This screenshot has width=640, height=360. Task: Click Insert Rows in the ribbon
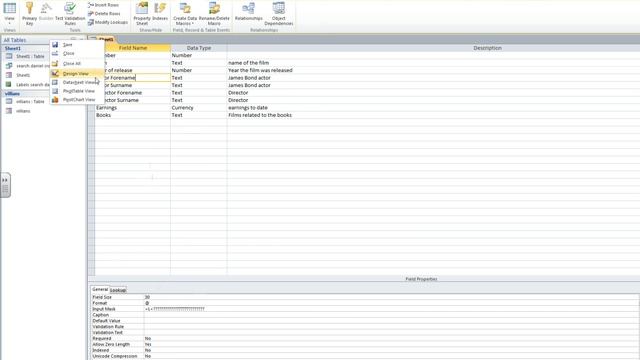(103, 5)
